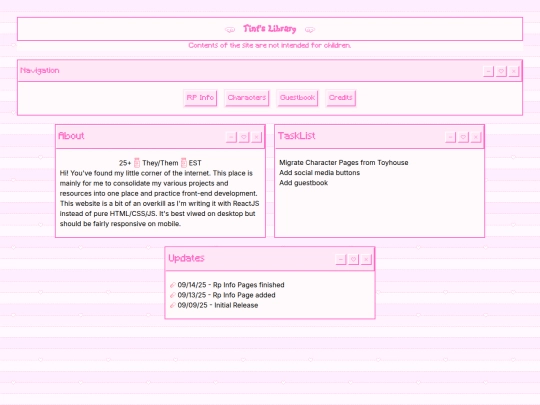Click '09/13/25 - Rp Info Page added' entry
The width and height of the screenshot is (540, 405).
(226, 295)
